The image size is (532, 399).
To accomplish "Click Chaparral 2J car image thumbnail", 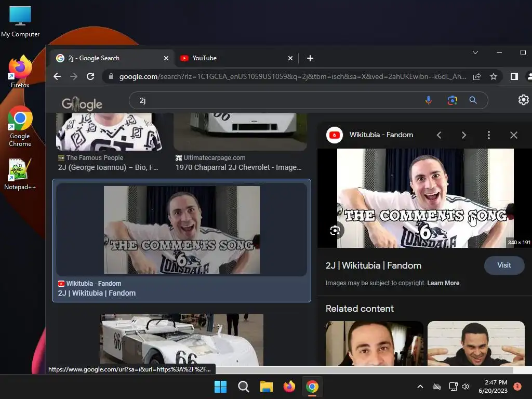I will (x=240, y=131).
